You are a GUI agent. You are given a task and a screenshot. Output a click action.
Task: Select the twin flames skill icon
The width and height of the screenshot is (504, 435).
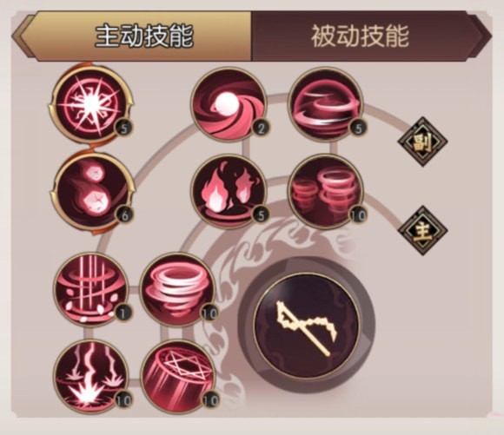pos(229,192)
